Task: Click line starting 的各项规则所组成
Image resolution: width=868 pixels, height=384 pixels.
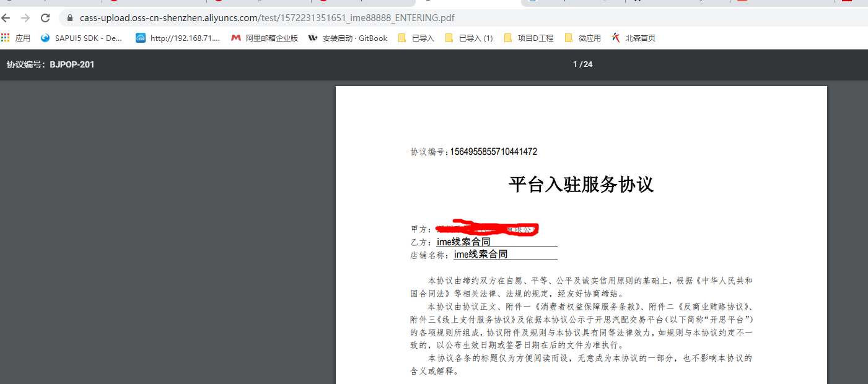Action: (x=581, y=333)
